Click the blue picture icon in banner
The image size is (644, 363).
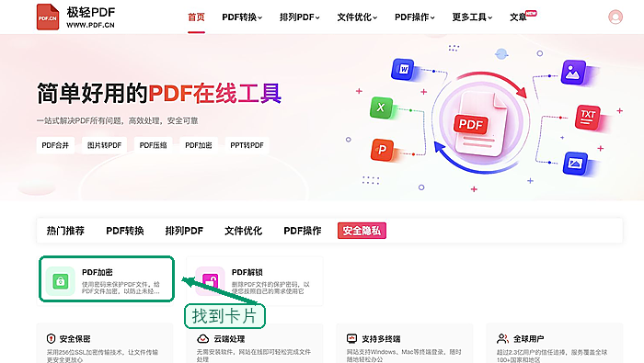pyautogui.click(x=575, y=164)
